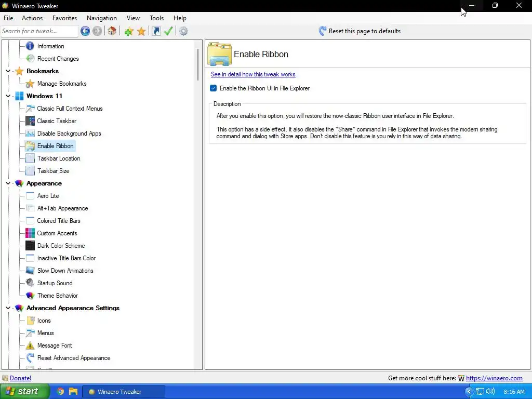Click the Theme Behavior icon
Viewport: 532px width, 399px height.
pos(30,296)
